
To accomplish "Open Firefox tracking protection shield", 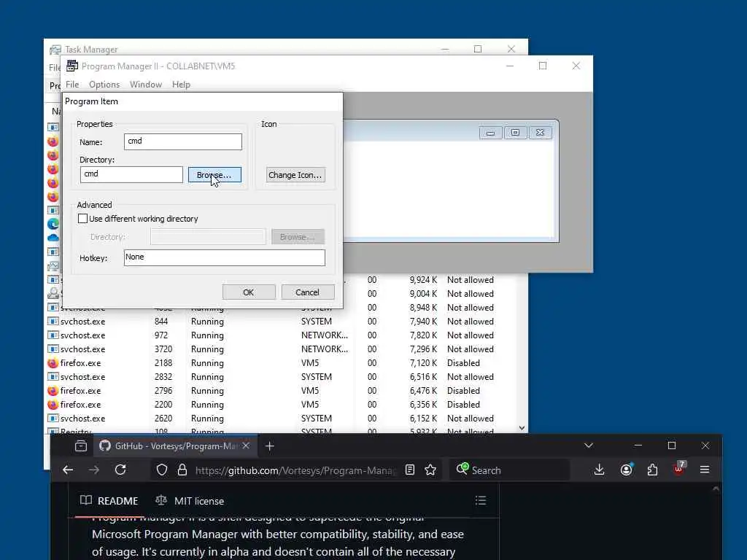I will point(162,470).
